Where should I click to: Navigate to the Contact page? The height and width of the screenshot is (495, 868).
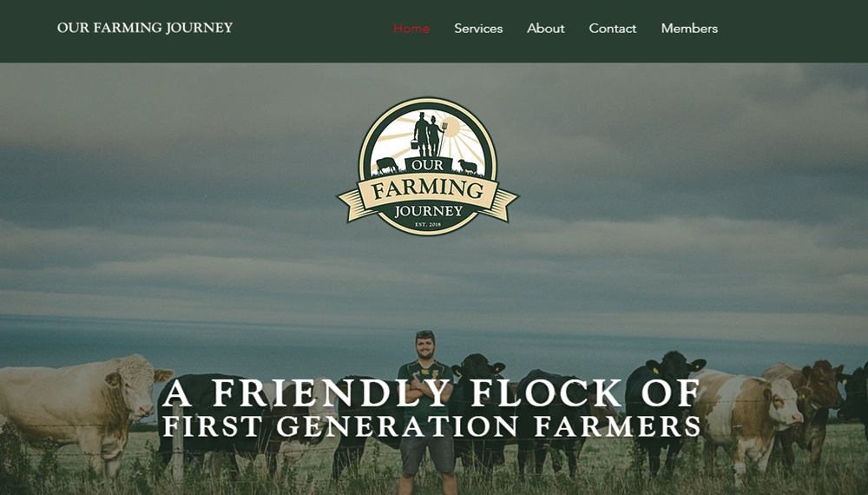tap(612, 29)
